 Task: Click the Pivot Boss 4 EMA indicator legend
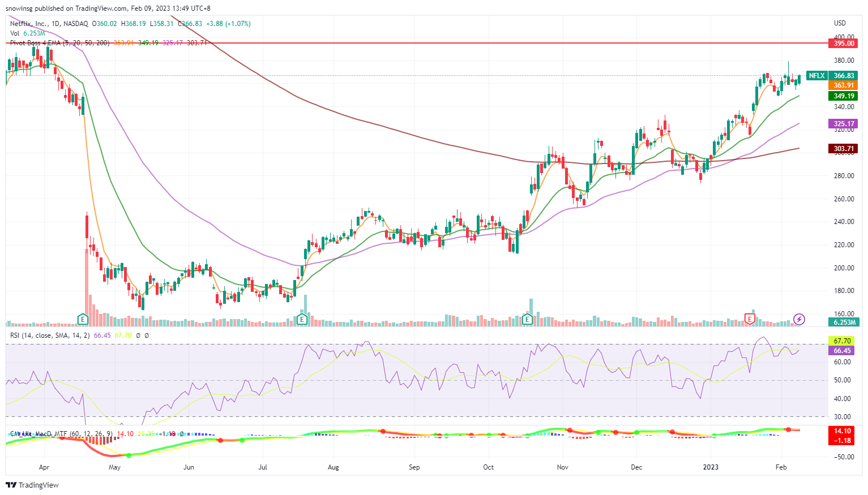[60, 43]
